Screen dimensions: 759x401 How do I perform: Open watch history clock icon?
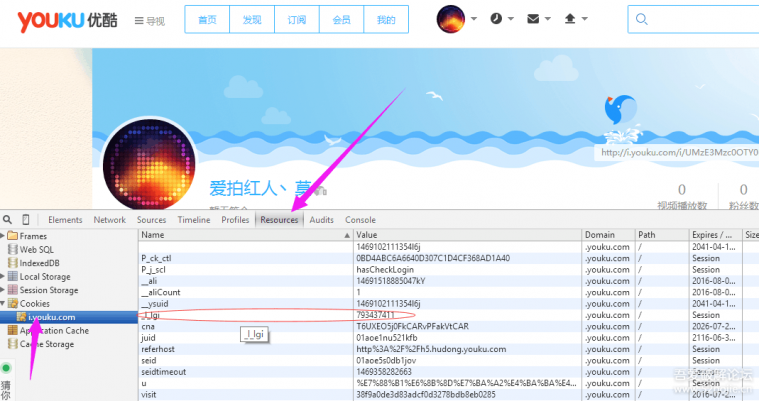[496, 19]
